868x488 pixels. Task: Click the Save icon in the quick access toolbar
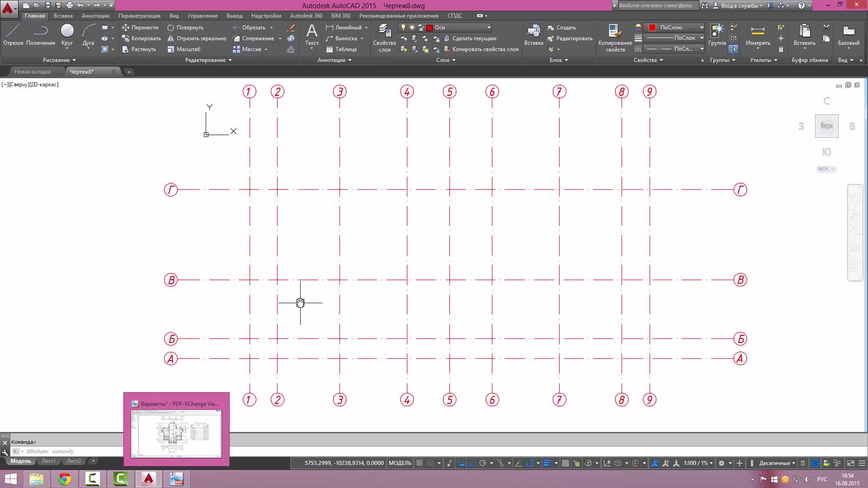47,5
